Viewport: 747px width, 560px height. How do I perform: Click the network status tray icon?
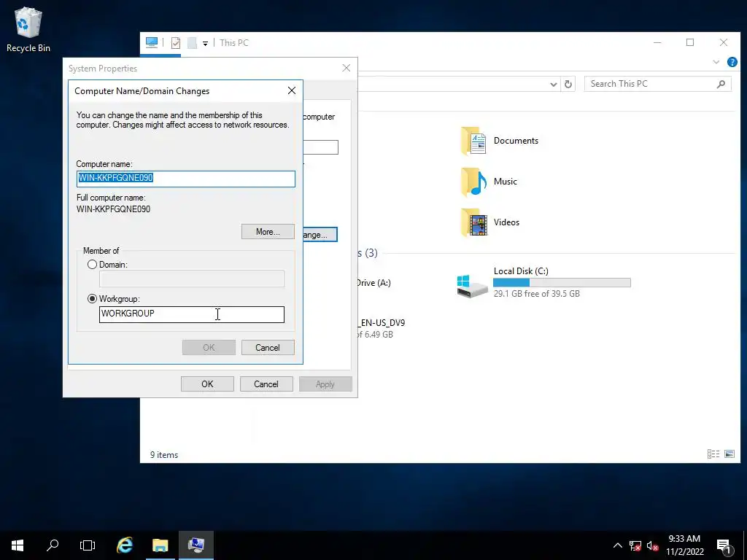point(635,545)
